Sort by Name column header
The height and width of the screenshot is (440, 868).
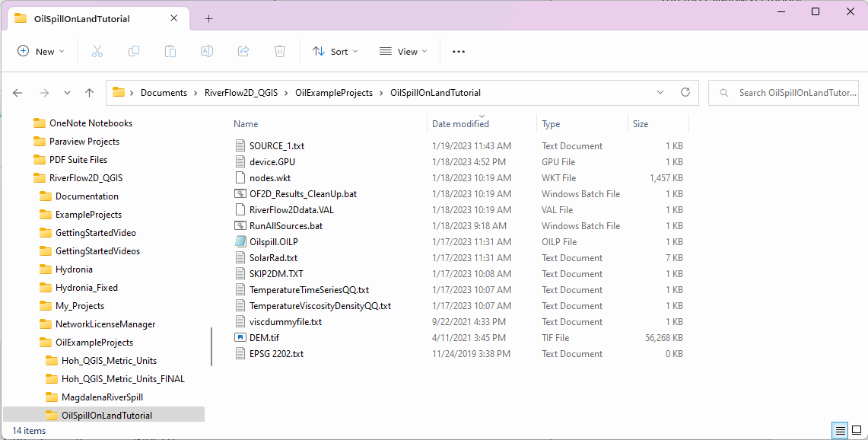click(x=245, y=124)
